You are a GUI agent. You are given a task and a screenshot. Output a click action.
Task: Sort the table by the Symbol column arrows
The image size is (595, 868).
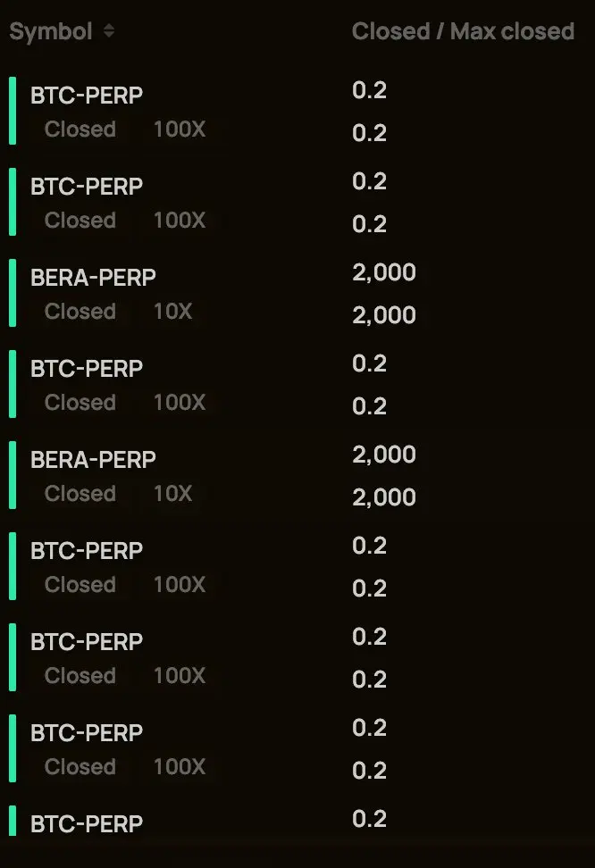point(109,31)
